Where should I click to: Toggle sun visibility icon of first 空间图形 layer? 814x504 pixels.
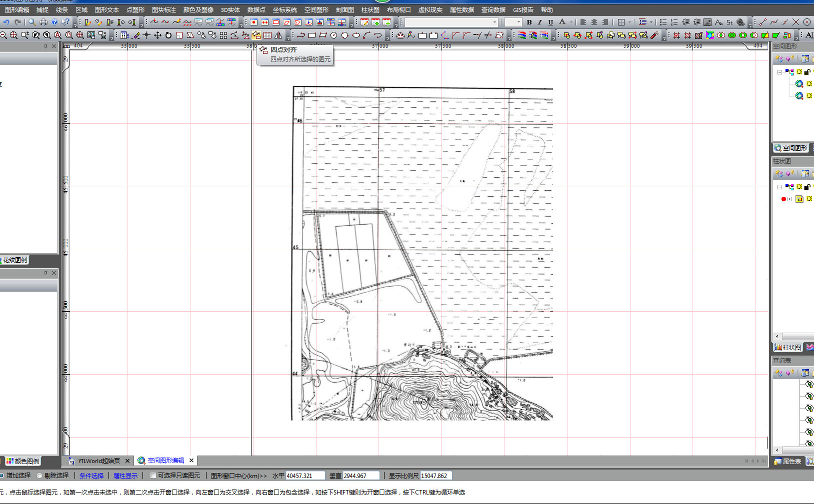809,83
